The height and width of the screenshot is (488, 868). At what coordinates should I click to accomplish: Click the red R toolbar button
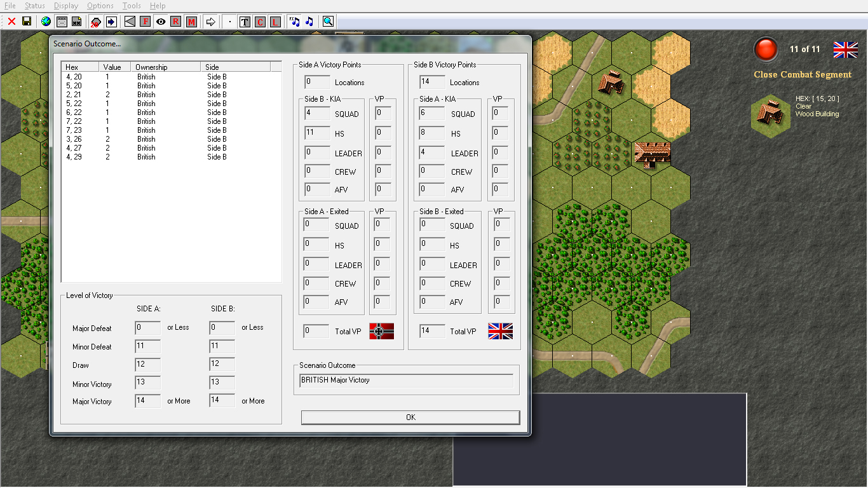pyautogui.click(x=176, y=22)
